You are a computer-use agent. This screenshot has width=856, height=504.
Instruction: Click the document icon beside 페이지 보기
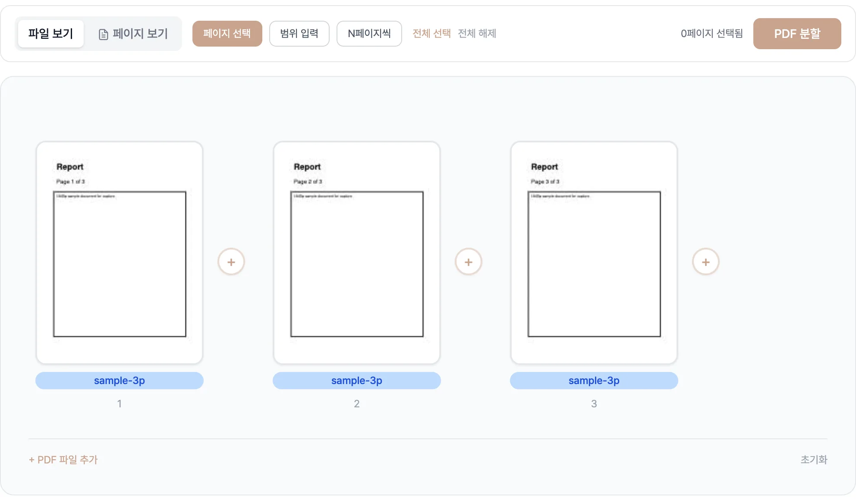[x=104, y=34]
